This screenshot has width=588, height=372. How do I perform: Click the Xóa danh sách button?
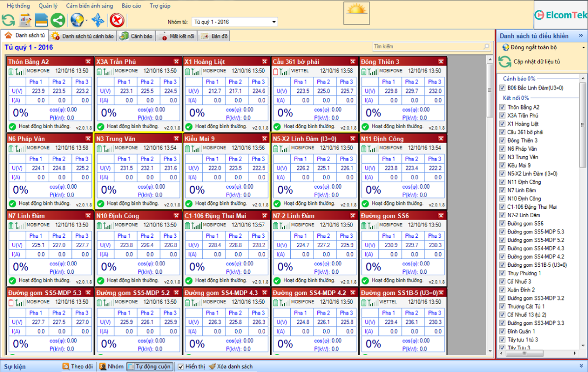pos(231,367)
